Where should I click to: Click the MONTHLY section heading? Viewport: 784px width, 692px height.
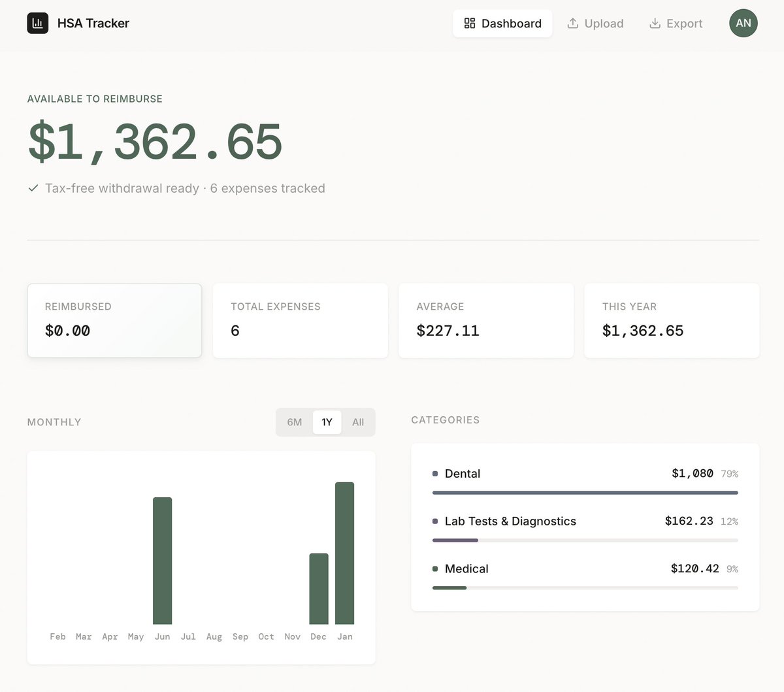[54, 422]
